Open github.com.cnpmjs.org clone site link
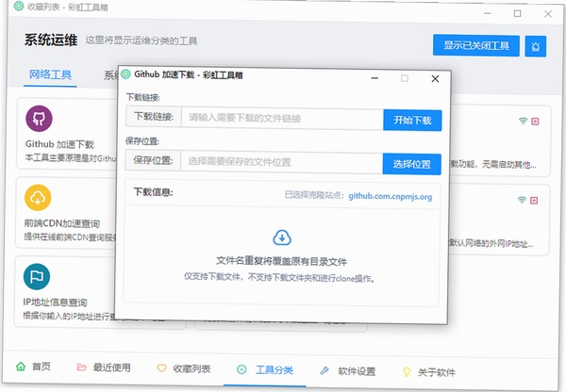 coord(391,196)
